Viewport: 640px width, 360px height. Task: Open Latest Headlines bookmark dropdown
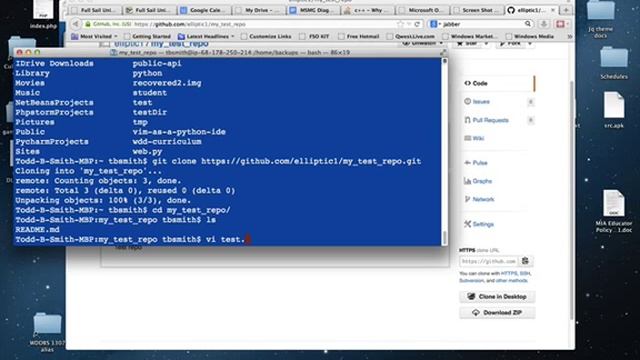206,36
